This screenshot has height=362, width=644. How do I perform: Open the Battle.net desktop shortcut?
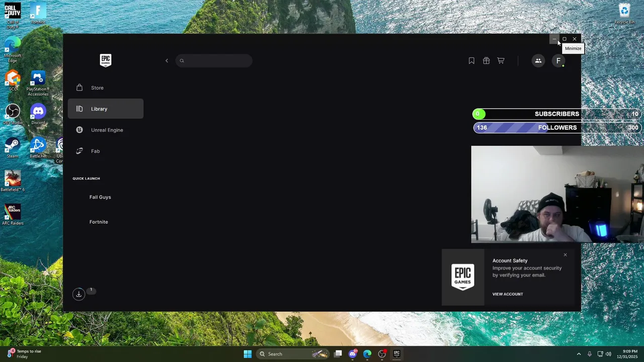[x=38, y=148]
